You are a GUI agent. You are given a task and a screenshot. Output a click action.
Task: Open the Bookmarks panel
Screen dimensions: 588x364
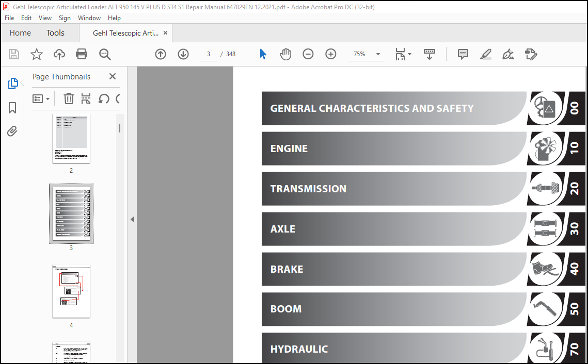pos(12,108)
